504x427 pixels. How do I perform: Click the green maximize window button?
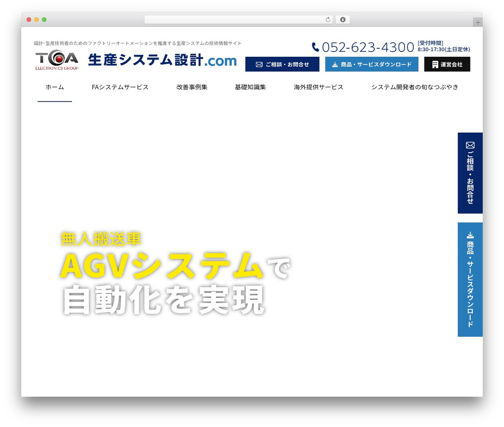[x=44, y=20]
